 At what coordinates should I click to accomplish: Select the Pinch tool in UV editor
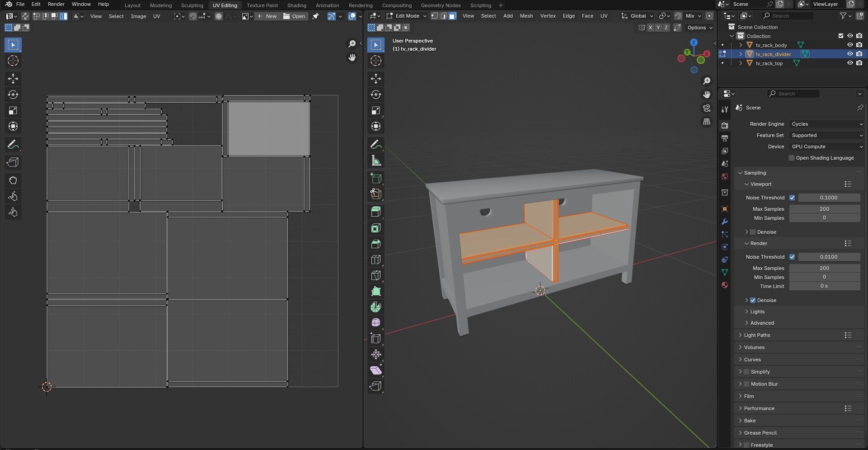click(13, 212)
